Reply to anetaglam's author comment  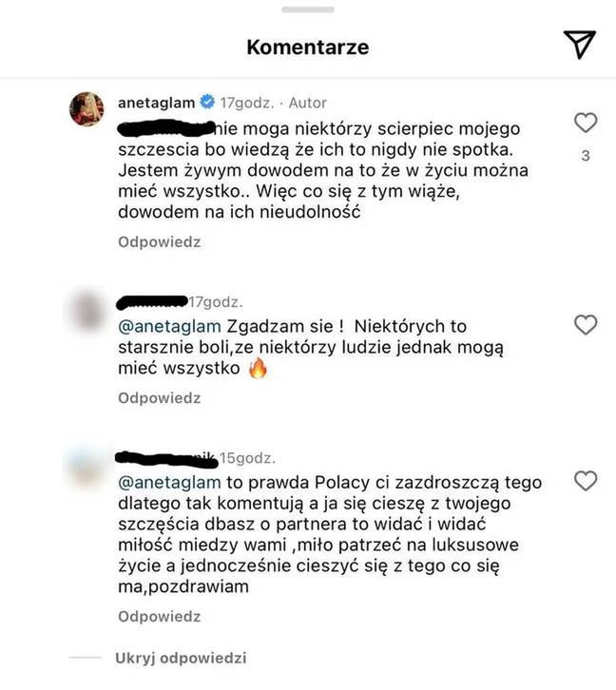(x=160, y=241)
